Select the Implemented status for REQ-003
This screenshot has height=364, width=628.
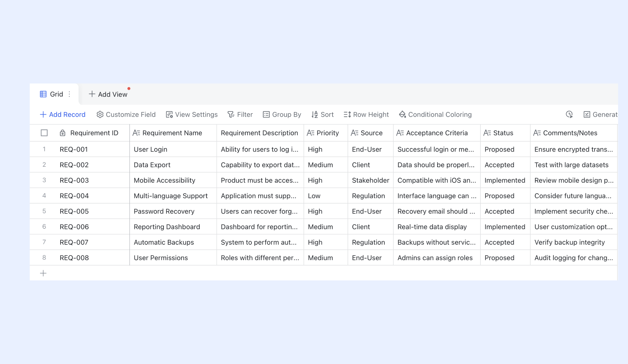(505, 180)
